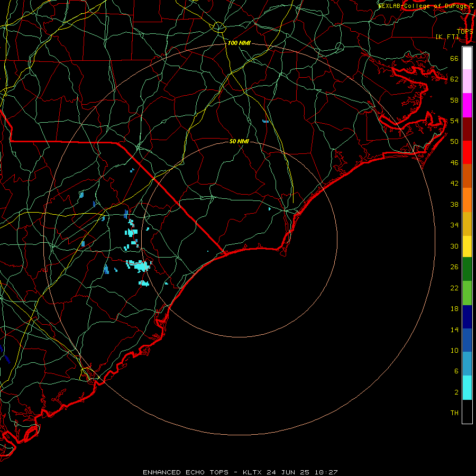The image size is (476, 476).
Task: Click the legend value "54"
Action: (454, 121)
